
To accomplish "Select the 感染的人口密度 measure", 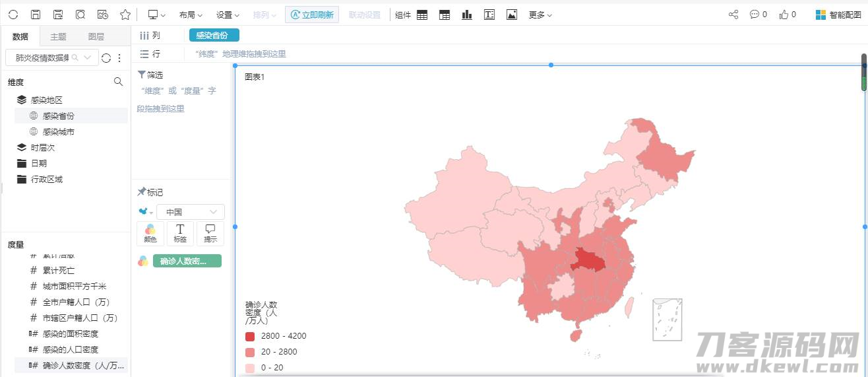I will (71, 349).
